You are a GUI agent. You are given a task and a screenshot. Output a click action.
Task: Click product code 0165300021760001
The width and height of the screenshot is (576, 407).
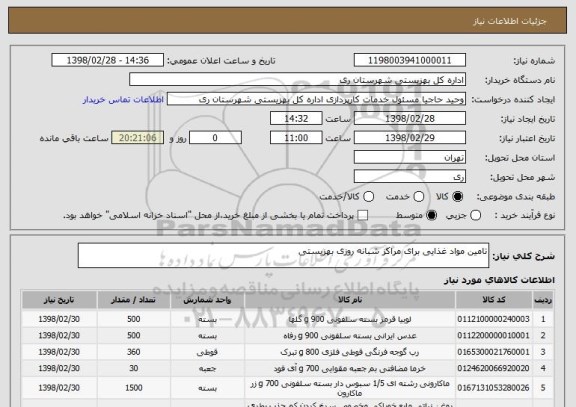(493, 352)
